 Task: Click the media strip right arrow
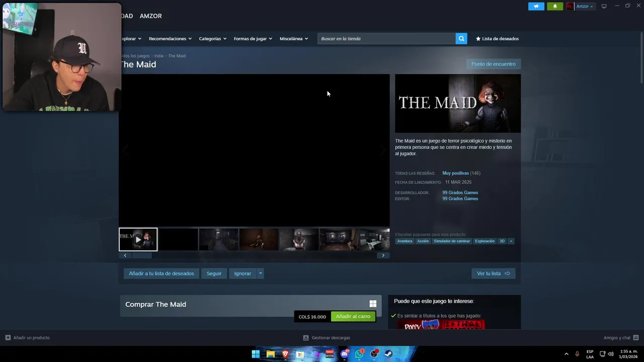click(x=383, y=255)
